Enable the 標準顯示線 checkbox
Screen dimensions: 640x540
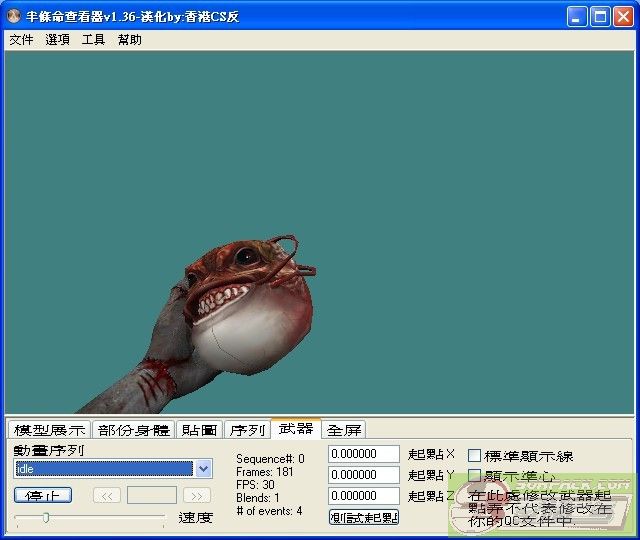(x=475, y=456)
